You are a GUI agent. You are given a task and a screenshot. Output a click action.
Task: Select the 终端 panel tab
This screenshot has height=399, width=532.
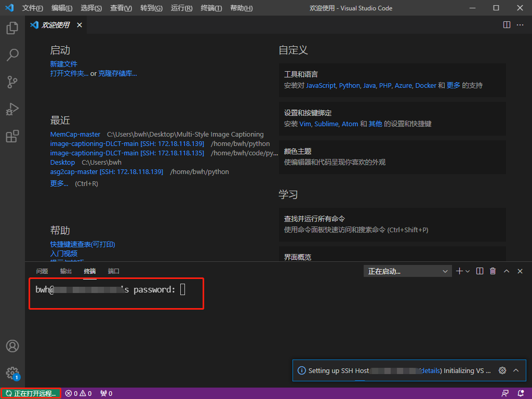click(x=89, y=271)
